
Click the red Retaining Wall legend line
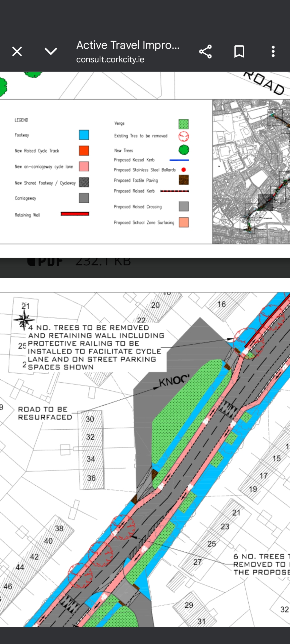[x=75, y=214]
